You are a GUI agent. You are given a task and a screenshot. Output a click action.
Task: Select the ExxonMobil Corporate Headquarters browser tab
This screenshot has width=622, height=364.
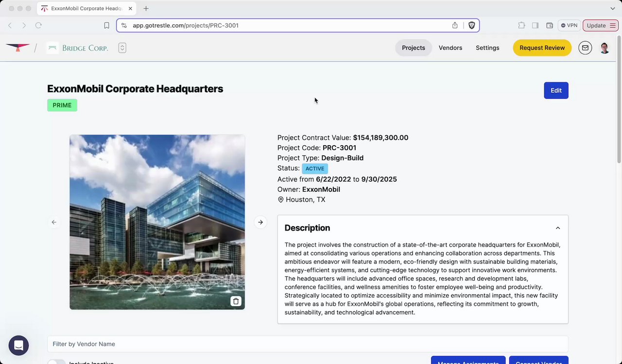(86, 8)
